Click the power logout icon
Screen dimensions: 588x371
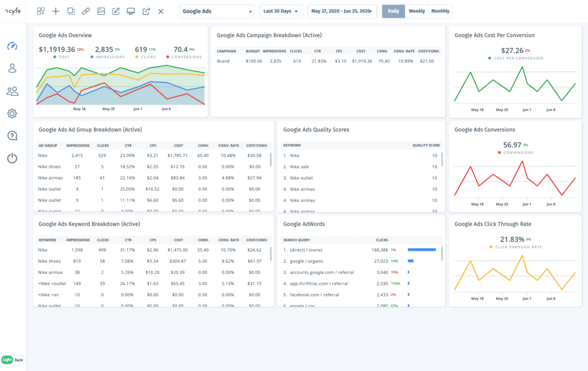pos(13,158)
